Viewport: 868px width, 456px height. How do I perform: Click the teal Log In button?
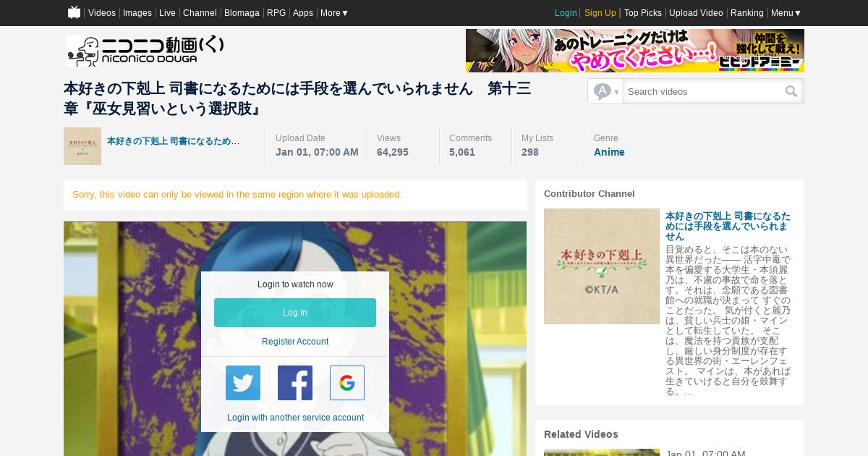point(295,313)
